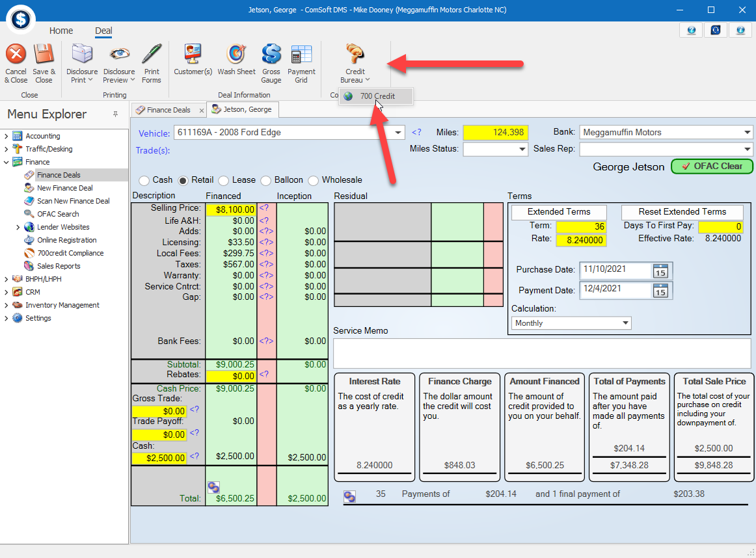This screenshot has width=756, height=558.
Task: Open the Bank dropdown
Action: pyautogui.click(x=747, y=133)
